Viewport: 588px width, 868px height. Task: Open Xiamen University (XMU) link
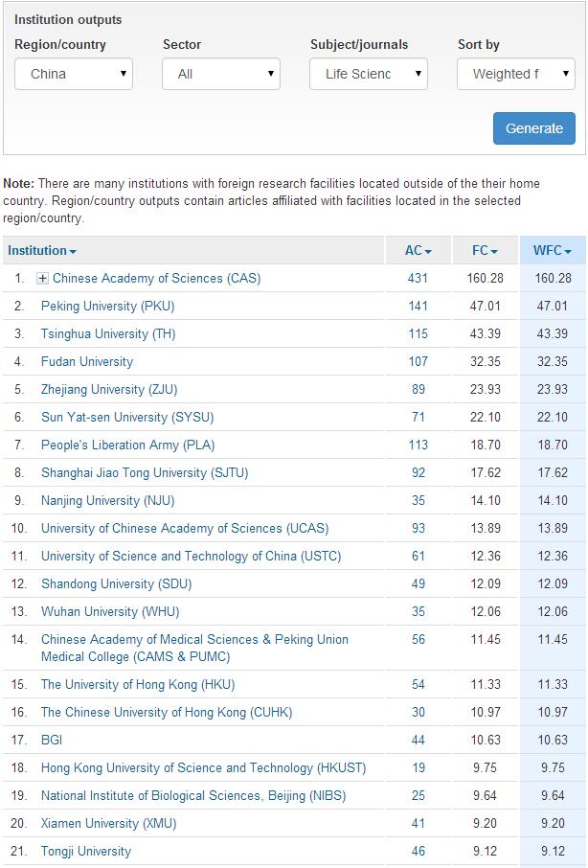[x=108, y=824]
